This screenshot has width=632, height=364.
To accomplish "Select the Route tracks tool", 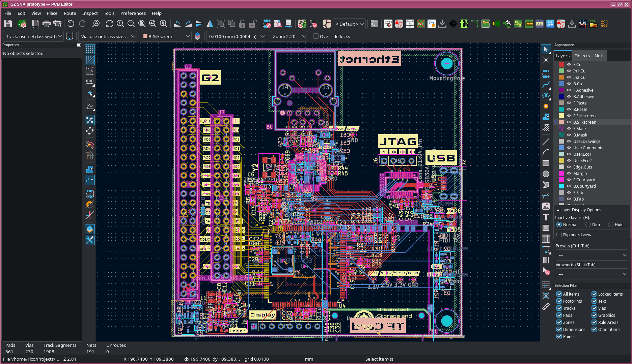I will [546, 84].
